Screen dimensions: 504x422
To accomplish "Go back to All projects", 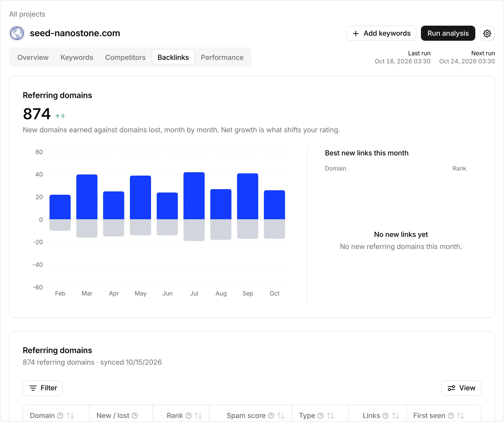I will (27, 14).
